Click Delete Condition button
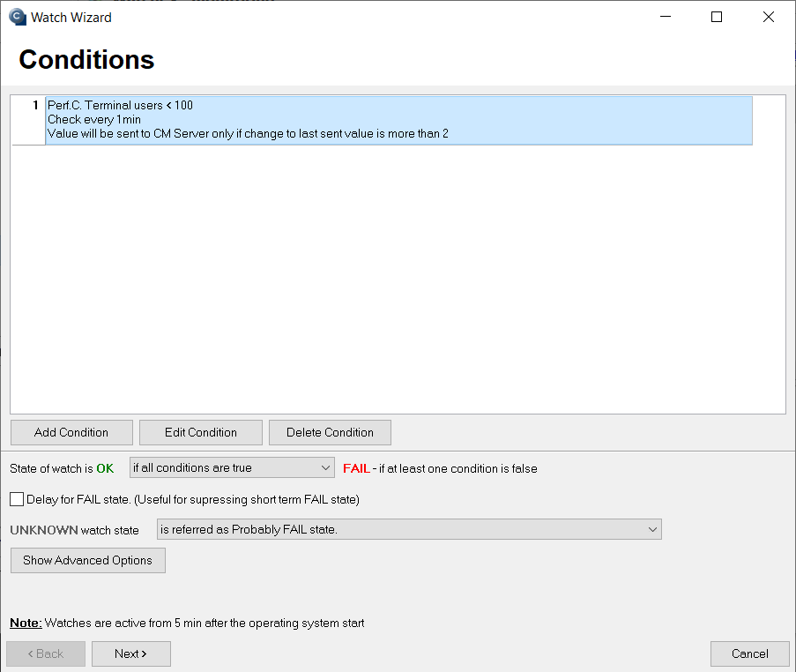Viewport: 796px width, 672px height. (330, 432)
